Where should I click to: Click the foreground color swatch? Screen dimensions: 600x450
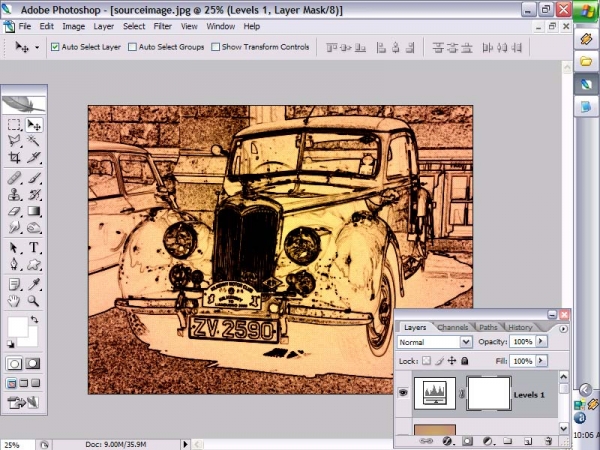tap(17, 327)
